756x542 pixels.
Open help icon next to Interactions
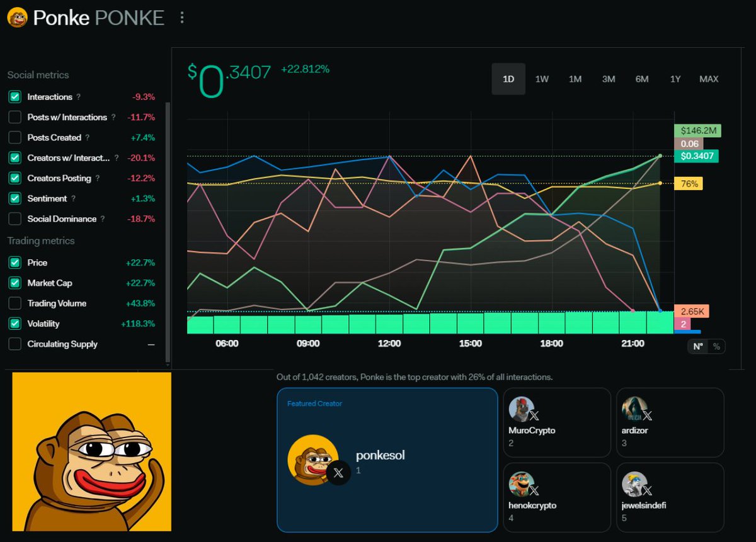click(79, 97)
